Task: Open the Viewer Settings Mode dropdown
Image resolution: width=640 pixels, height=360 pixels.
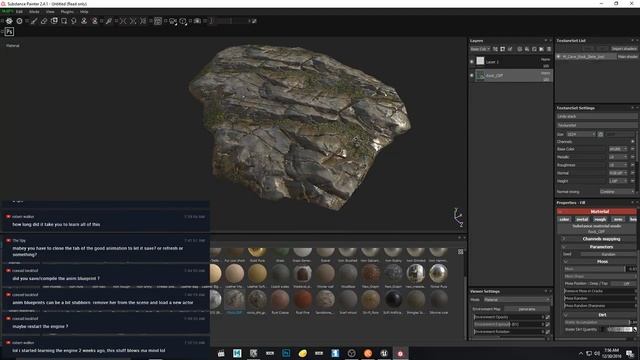Action: [517, 300]
